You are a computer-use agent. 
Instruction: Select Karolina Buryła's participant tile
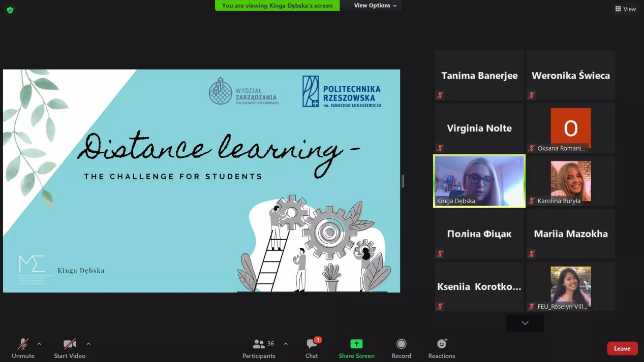[x=570, y=181]
